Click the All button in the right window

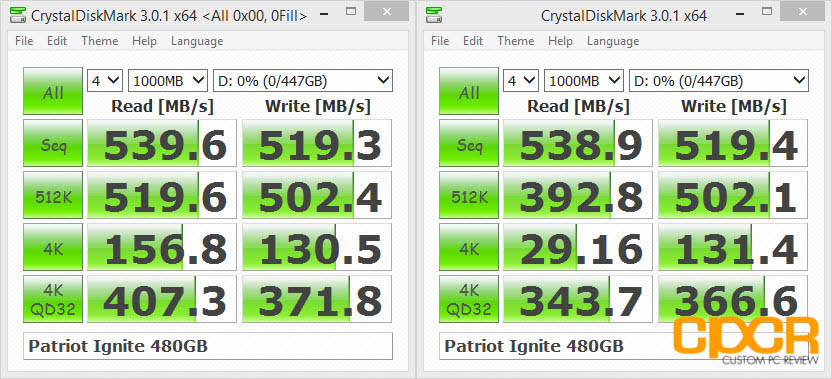469,91
